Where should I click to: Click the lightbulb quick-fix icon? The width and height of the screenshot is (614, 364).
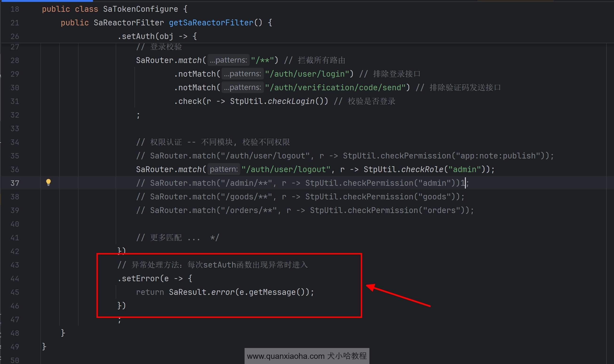coord(48,182)
